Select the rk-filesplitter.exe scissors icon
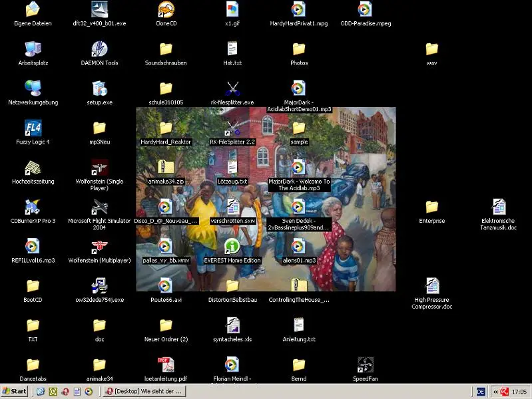 [x=232, y=88]
